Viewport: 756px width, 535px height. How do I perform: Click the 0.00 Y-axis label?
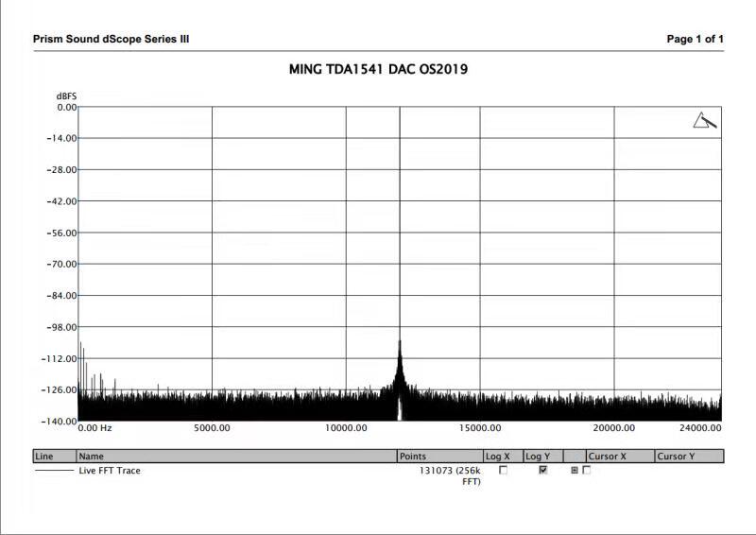click(67, 107)
